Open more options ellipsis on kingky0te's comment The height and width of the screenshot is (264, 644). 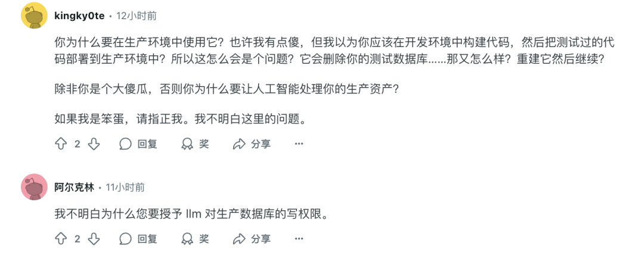point(299,144)
